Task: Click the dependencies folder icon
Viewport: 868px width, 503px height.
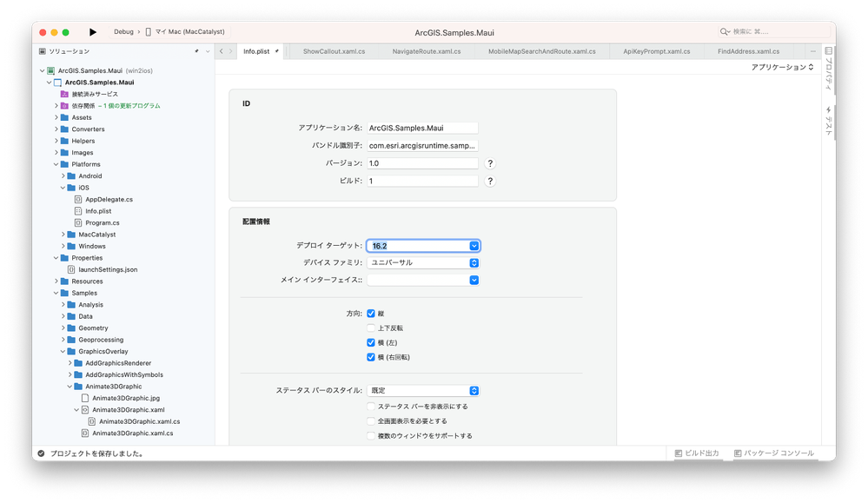Action: point(65,106)
